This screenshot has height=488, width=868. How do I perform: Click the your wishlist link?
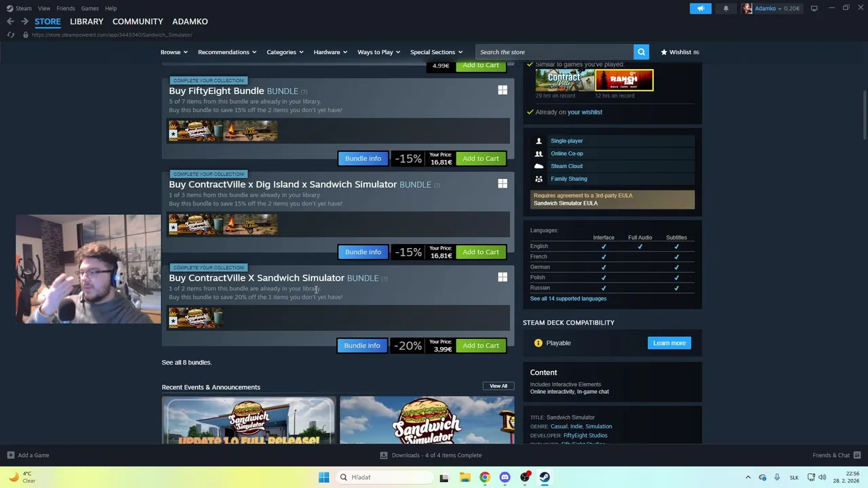(585, 113)
